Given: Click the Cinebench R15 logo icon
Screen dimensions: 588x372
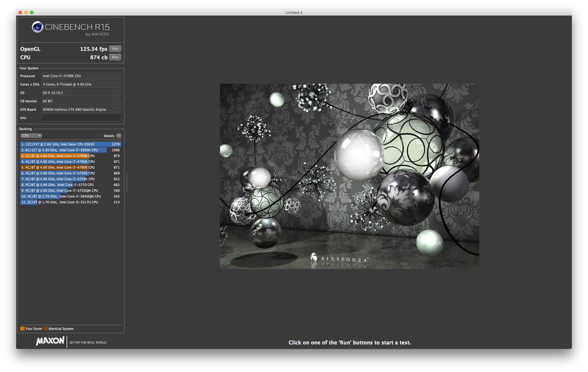Looking at the screenshot, I should coord(37,27).
